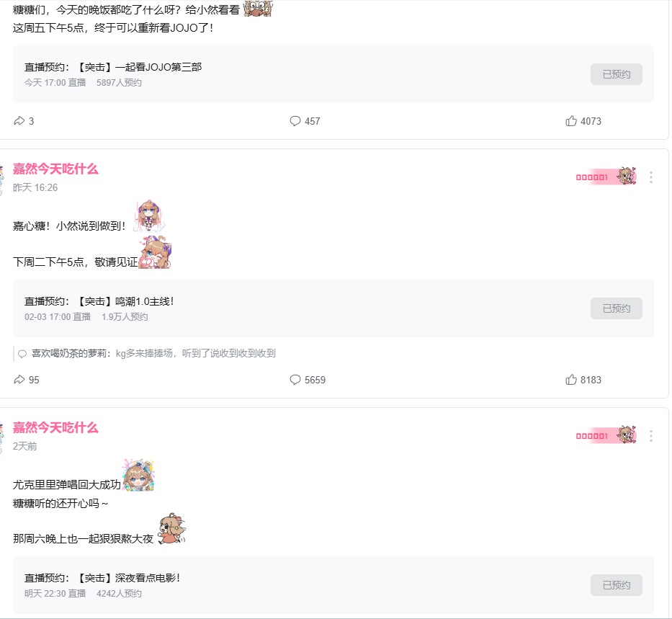Like the post with 8183 likes
672x619 pixels.
(x=583, y=380)
